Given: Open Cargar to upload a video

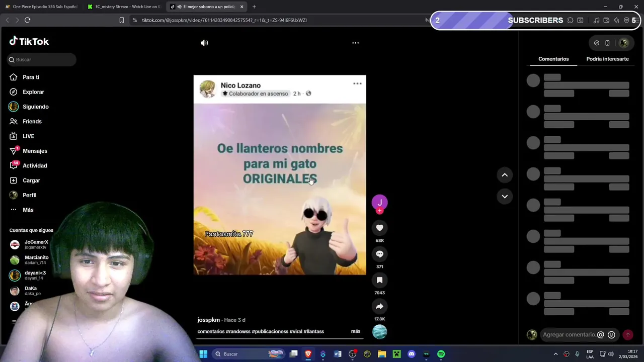Looking at the screenshot, I should point(31,180).
